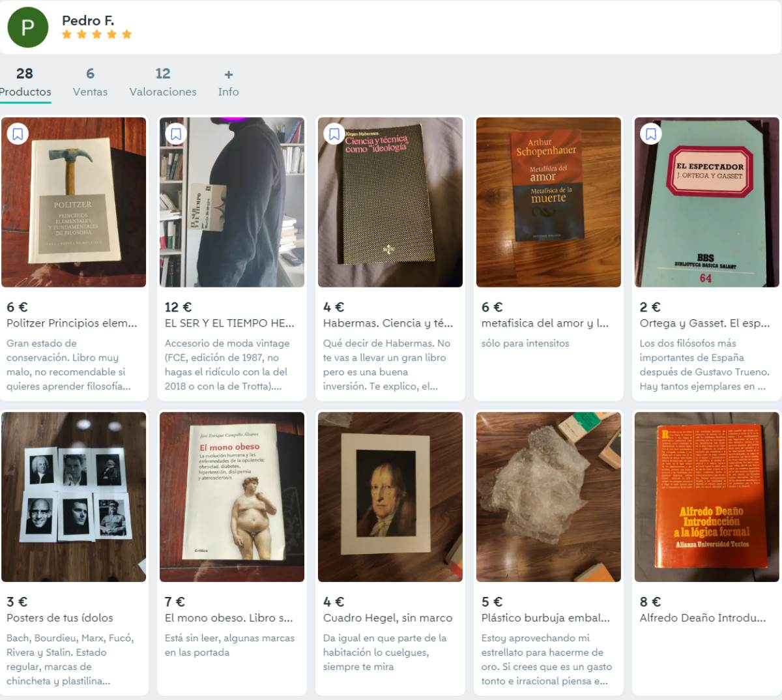Open the Valoraciones tab
Image resolution: width=782 pixels, height=700 pixels.
point(162,83)
